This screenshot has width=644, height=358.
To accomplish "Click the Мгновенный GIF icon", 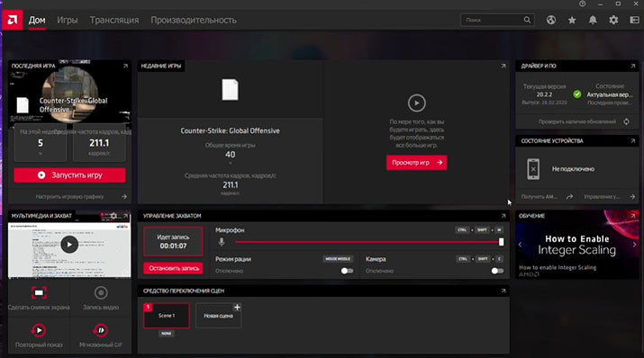I will pyautogui.click(x=101, y=330).
